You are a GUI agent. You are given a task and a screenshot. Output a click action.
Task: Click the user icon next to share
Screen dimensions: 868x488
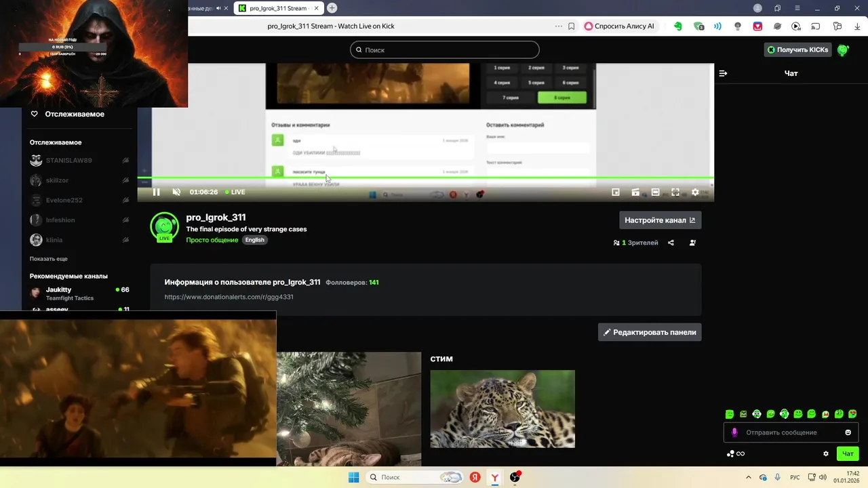pos(692,243)
